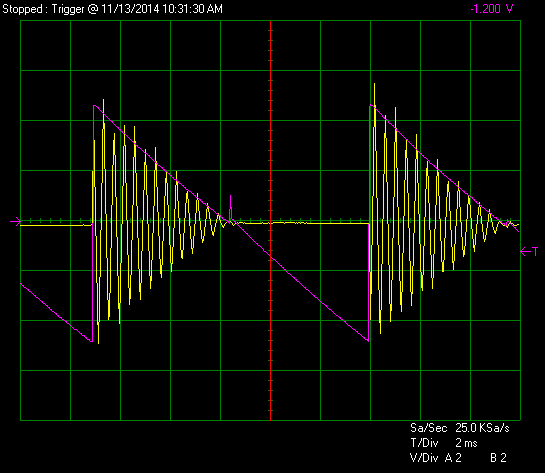This screenshot has width=545, height=473.
Task: Click the magenta ramp start at lower left
Action: click(22, 284)
